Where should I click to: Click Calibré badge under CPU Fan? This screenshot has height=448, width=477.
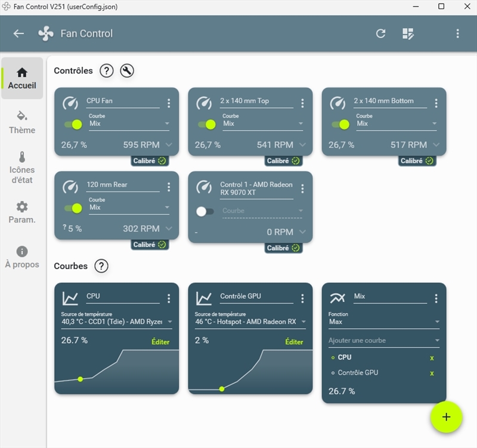[150, 160]
